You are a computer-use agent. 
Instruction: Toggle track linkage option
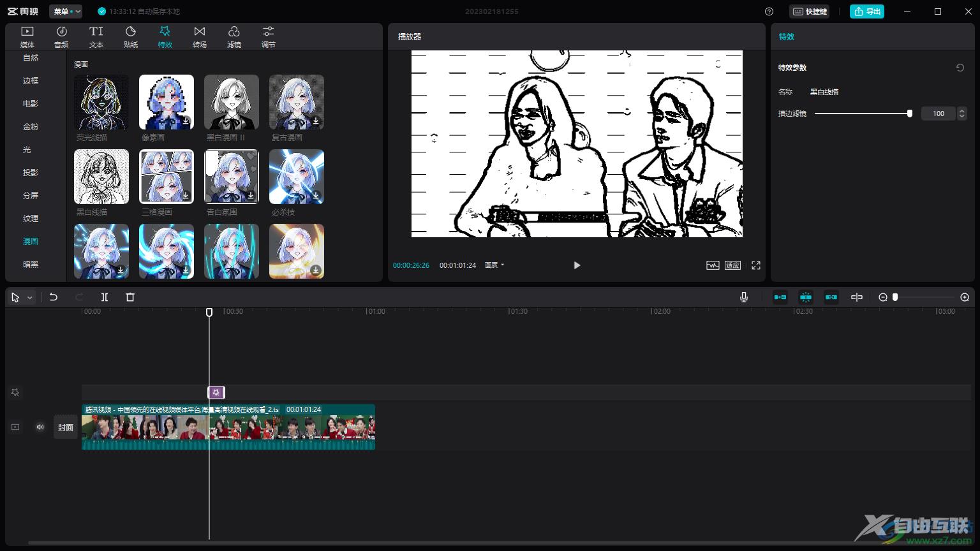point(831,297)
